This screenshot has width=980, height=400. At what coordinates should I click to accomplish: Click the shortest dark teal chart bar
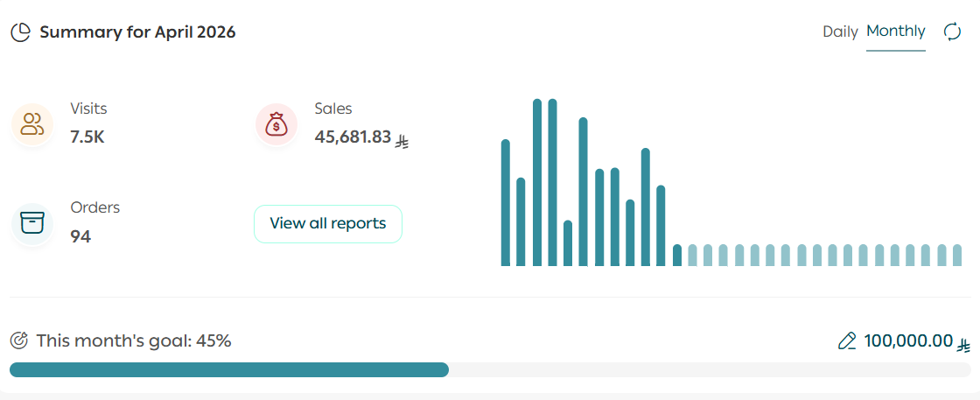click(677, 255)
